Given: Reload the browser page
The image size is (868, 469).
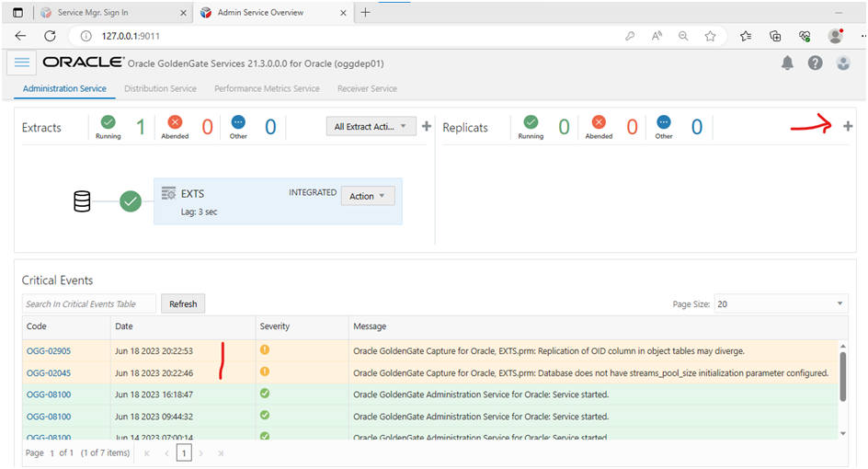Looking at the screenshot, I should [x=50, y=36].
